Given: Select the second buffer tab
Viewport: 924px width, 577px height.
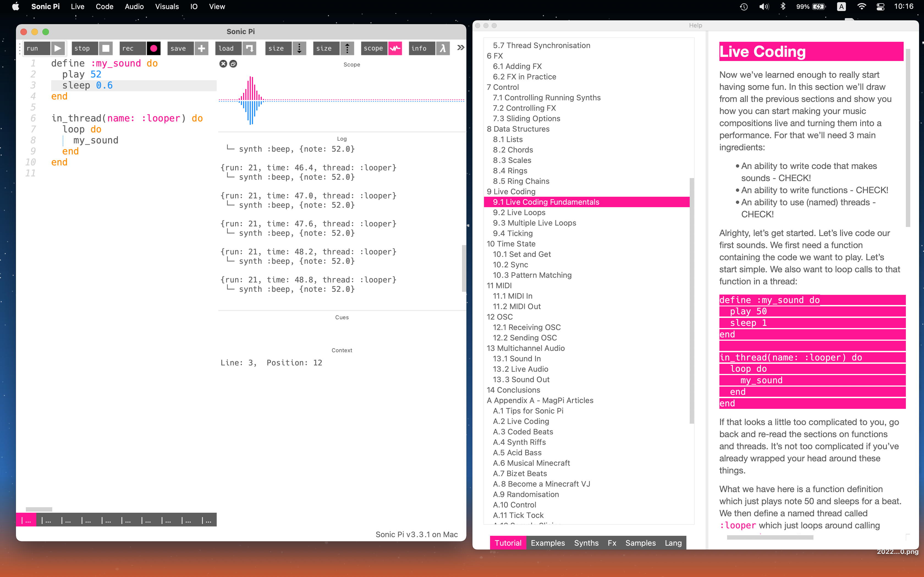Looking at the screenshot, I should [46, 520].
